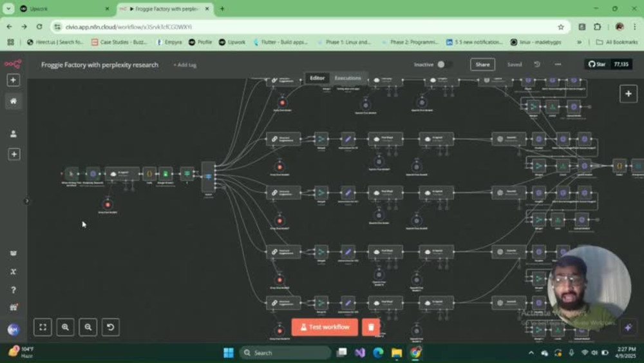
Task: Open the Chrome tab search dropdown
Action: coord(8,8)
